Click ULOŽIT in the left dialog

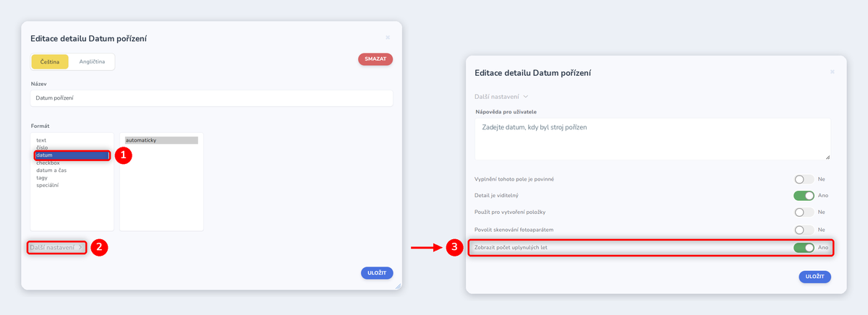pyautogui.click(x=377, y=273)
